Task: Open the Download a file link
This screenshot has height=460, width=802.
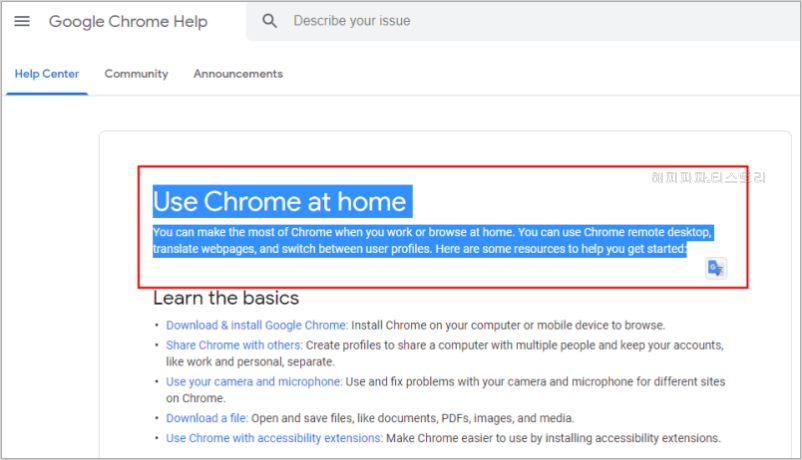Action: click(x=207, y=418)
